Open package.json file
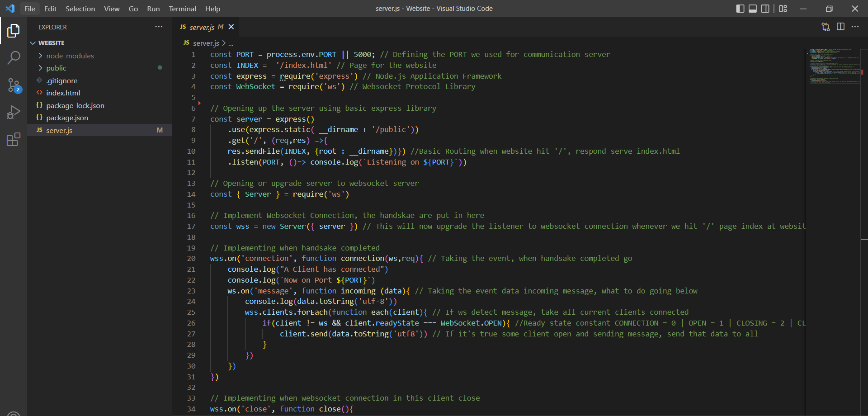Screen dimensions: 868x416 click(99, 118)
